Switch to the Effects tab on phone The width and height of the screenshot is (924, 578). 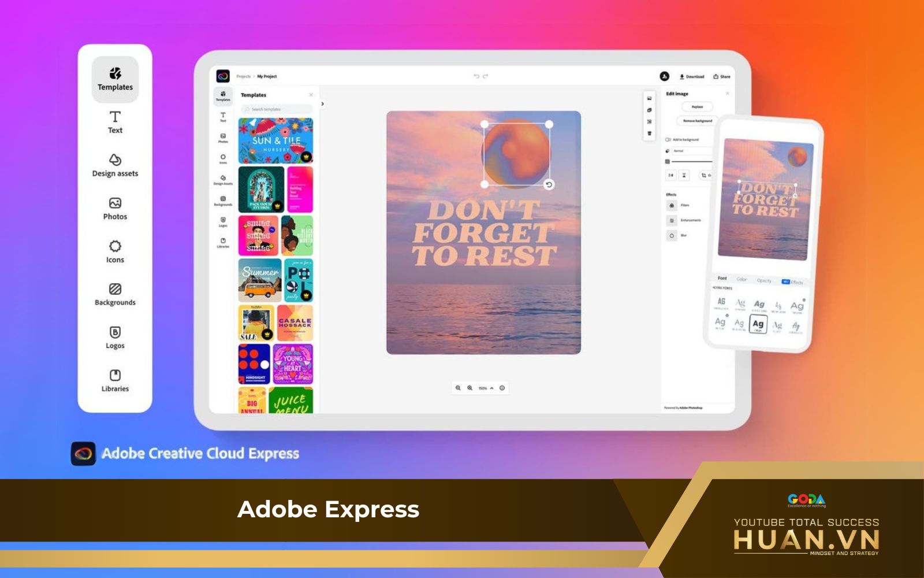click(793, 282)
